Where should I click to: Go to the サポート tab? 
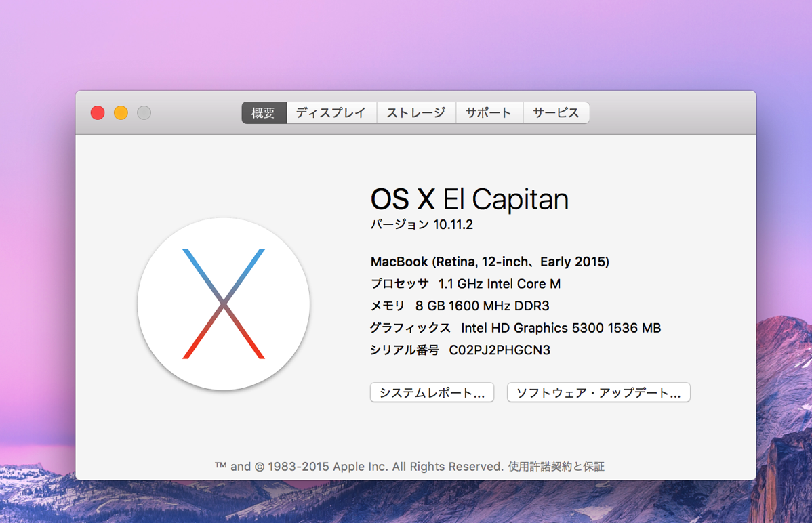point(489,113)
